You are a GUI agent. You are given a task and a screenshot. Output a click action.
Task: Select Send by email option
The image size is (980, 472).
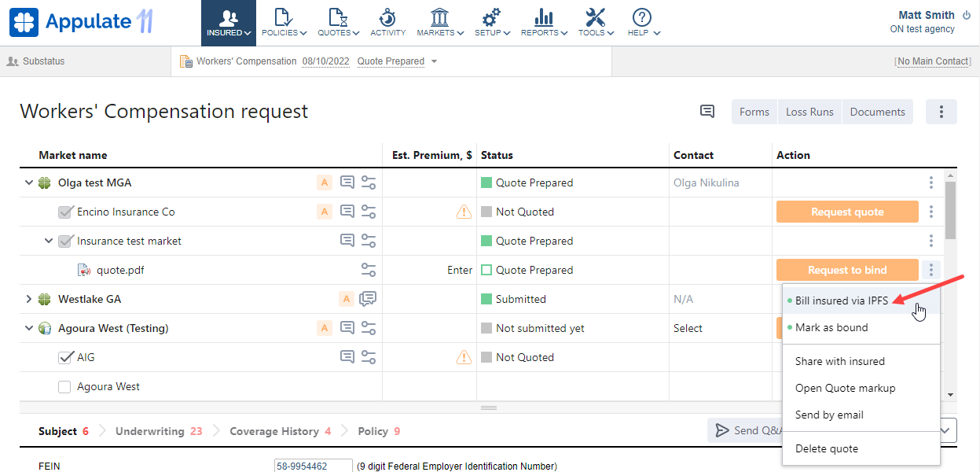[861, 415]
